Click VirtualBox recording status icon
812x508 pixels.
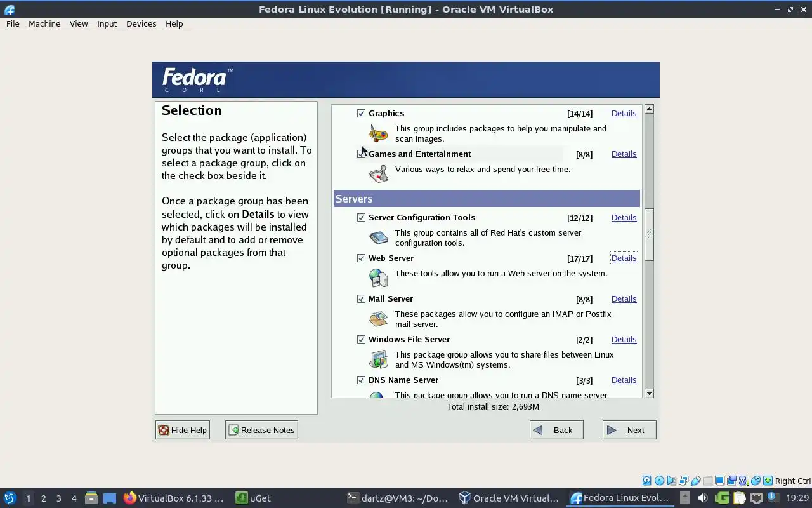coord(731,481)
